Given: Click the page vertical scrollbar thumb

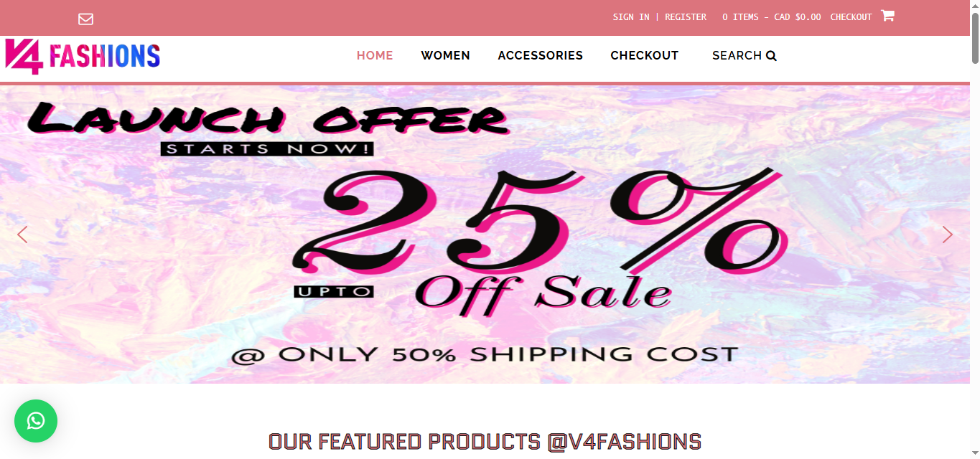Looking at the screenshot, I should click(974, 37).
